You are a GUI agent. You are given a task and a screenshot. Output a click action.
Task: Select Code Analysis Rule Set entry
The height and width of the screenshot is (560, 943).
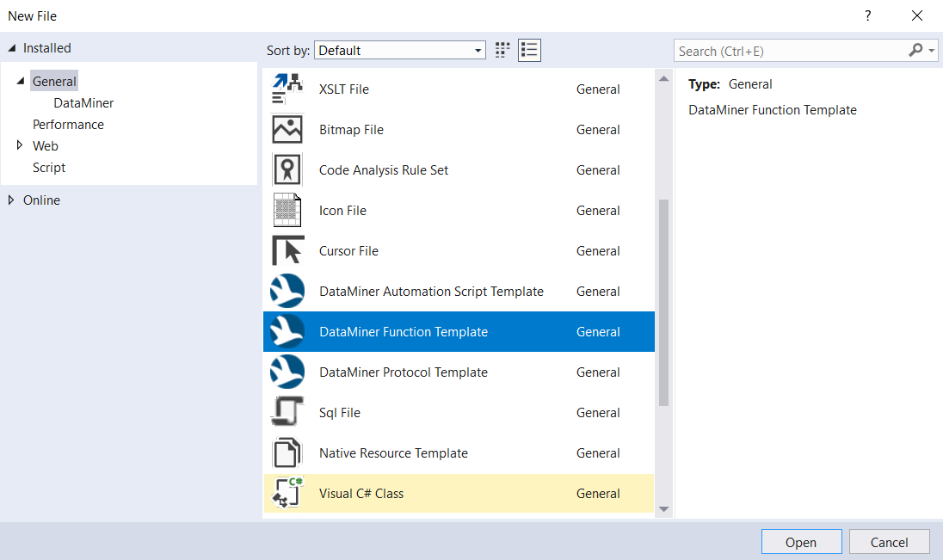459,169
